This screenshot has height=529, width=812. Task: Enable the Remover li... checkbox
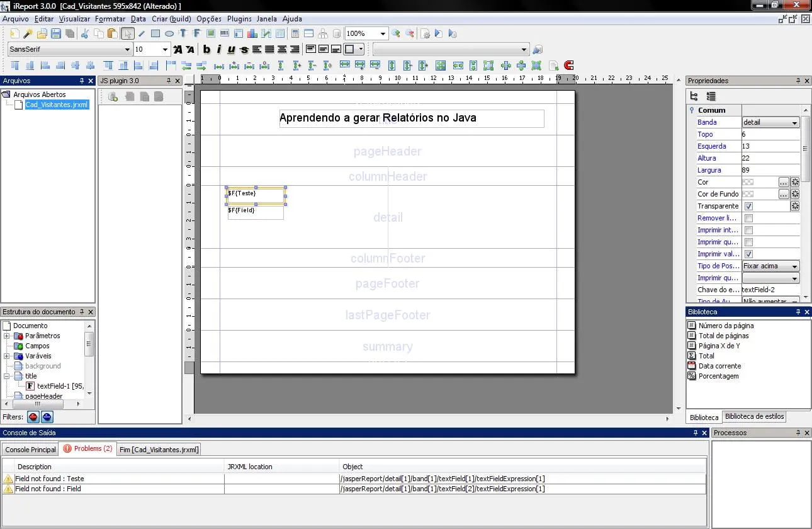[748, 219]
